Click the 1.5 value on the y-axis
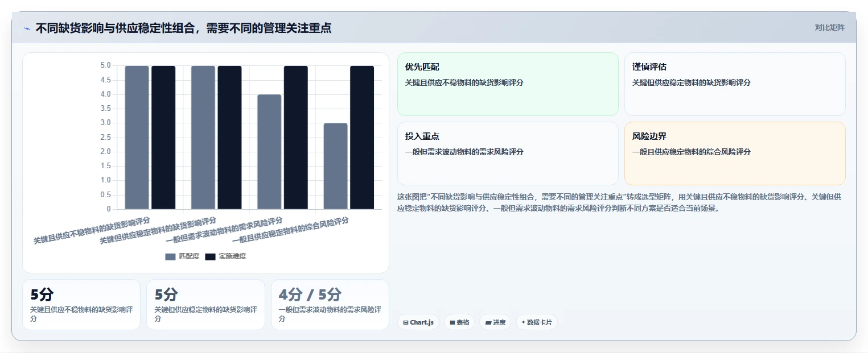 tap(106, 166)
